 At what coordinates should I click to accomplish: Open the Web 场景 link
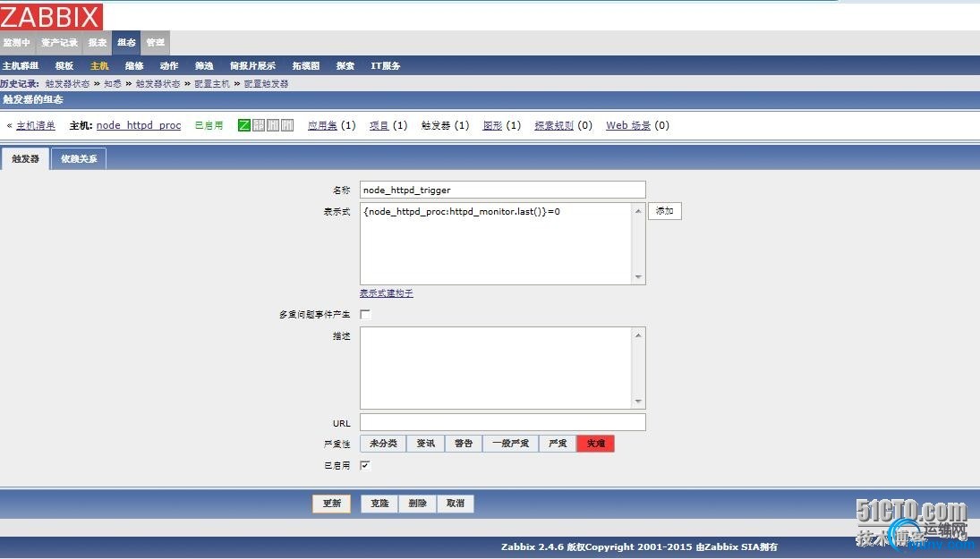pyautogui.click(x=628, y=125)
